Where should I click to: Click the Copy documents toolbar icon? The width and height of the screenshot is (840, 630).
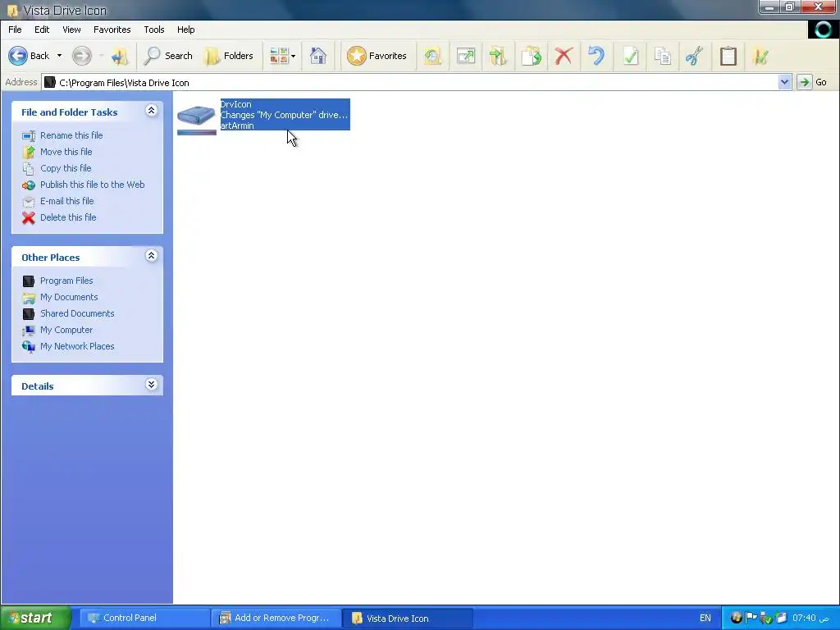(663, 56)
